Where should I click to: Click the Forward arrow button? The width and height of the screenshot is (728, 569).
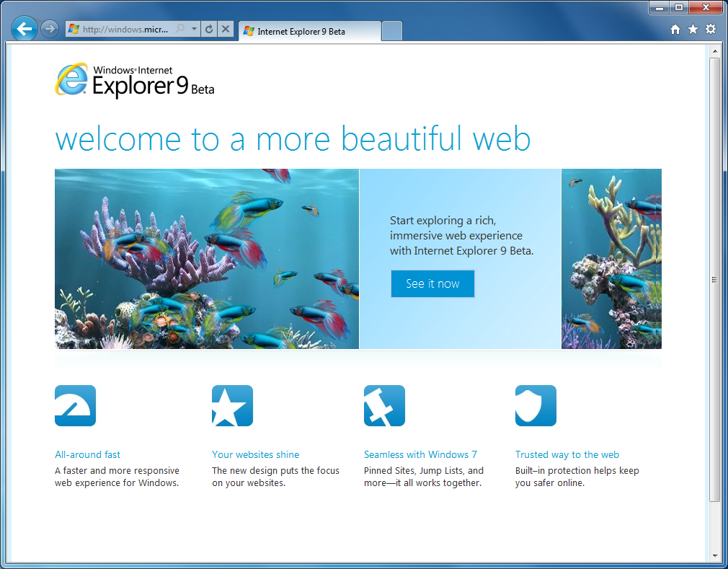pos(49,29)
